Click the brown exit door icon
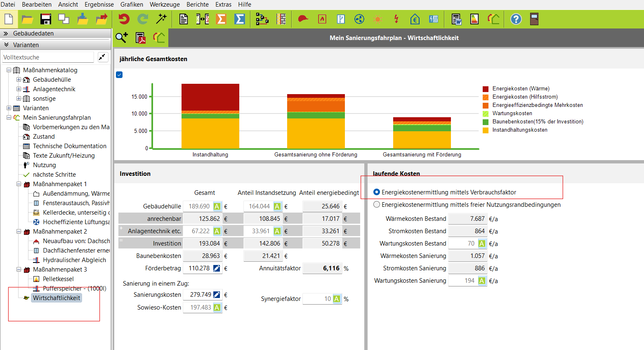 pos(534,19)
